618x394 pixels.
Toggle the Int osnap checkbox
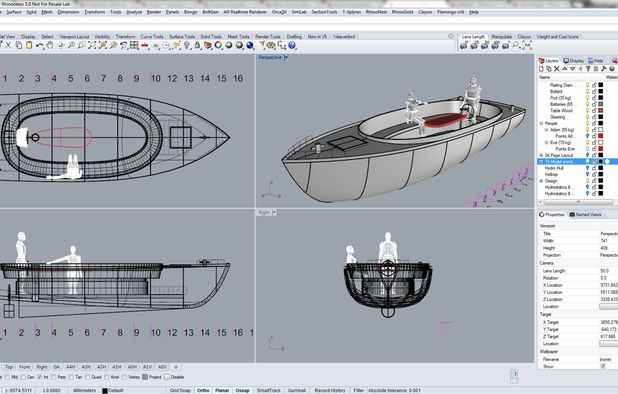pyautogui.click(x=39, y=377)
